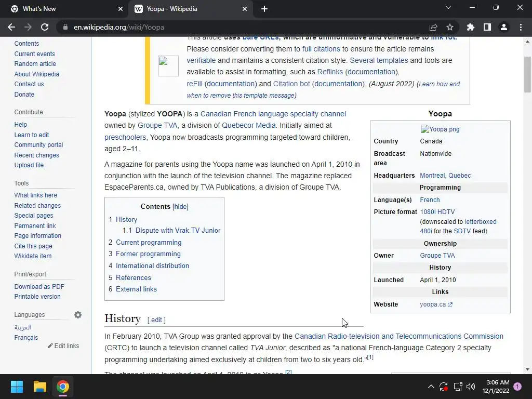Open the volume speaker tray icon
This screenshot has height=399, width=532.
(471, 387)
